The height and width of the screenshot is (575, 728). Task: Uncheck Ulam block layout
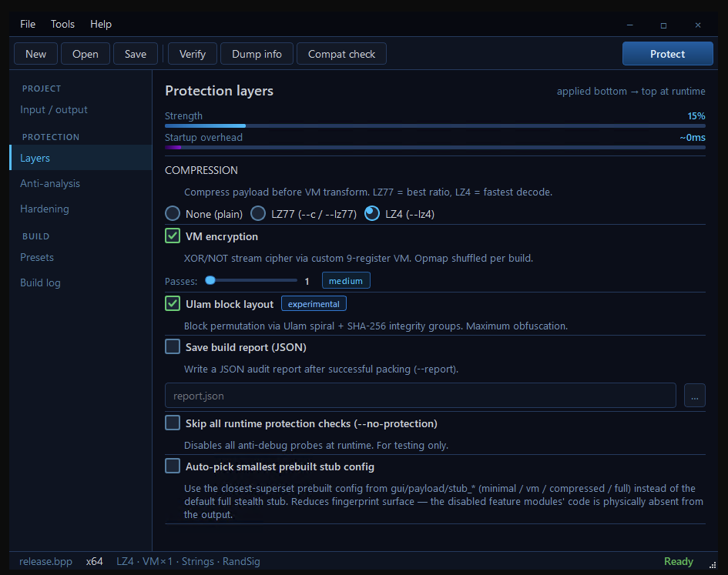[173, 303]
